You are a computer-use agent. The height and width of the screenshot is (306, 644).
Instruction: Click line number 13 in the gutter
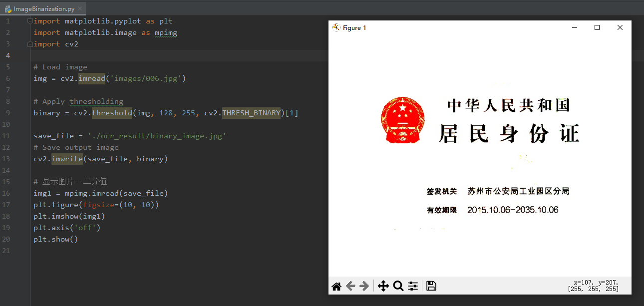pos(6,159)
